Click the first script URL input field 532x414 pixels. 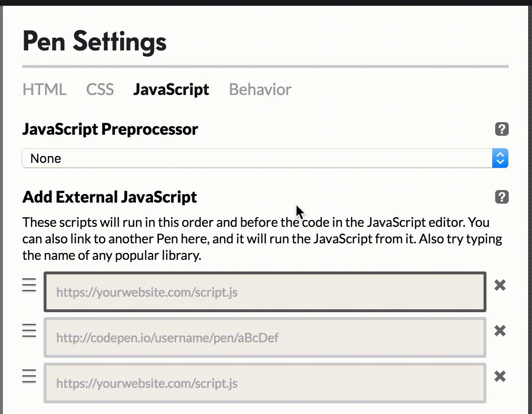pyautogui.click(x=265, y=291)
